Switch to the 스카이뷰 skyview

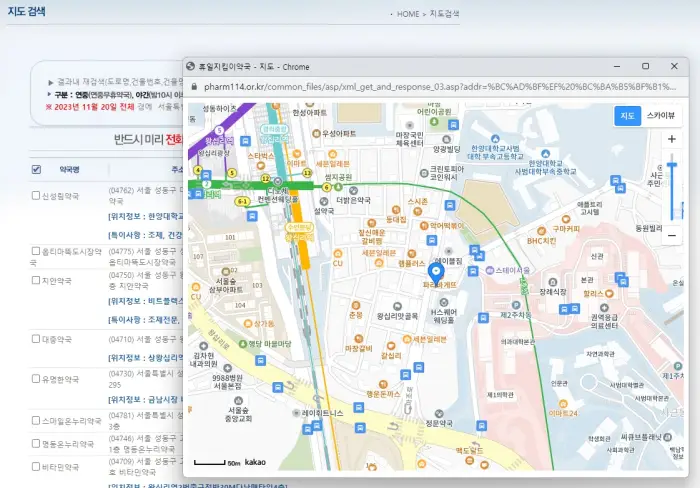coord(661,116)
